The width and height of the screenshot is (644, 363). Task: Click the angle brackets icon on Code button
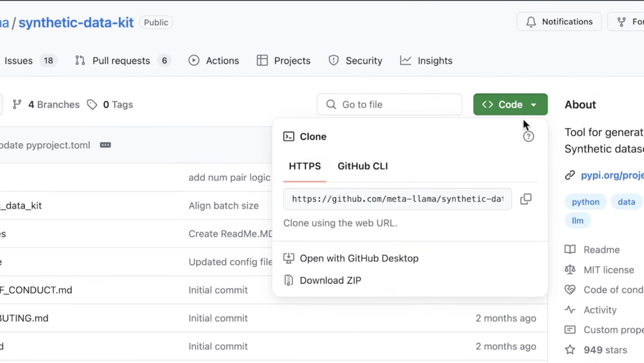click(x=487, y=104)
